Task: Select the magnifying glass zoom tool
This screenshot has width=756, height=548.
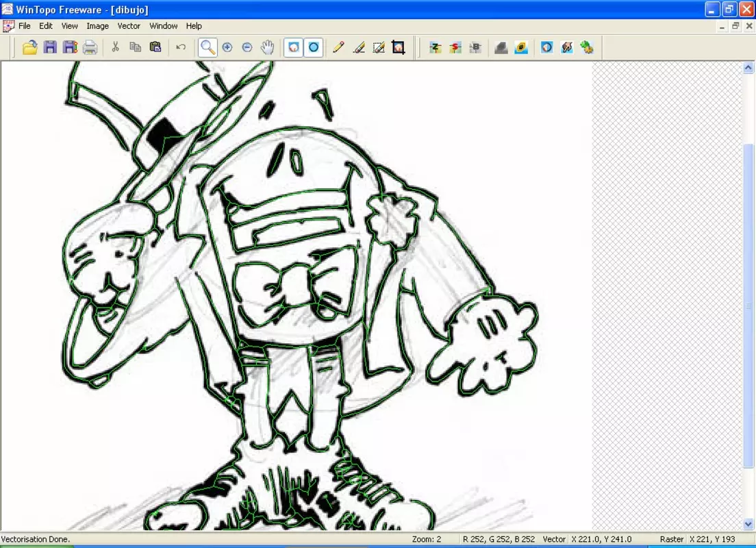Action: tap(207, 47)
